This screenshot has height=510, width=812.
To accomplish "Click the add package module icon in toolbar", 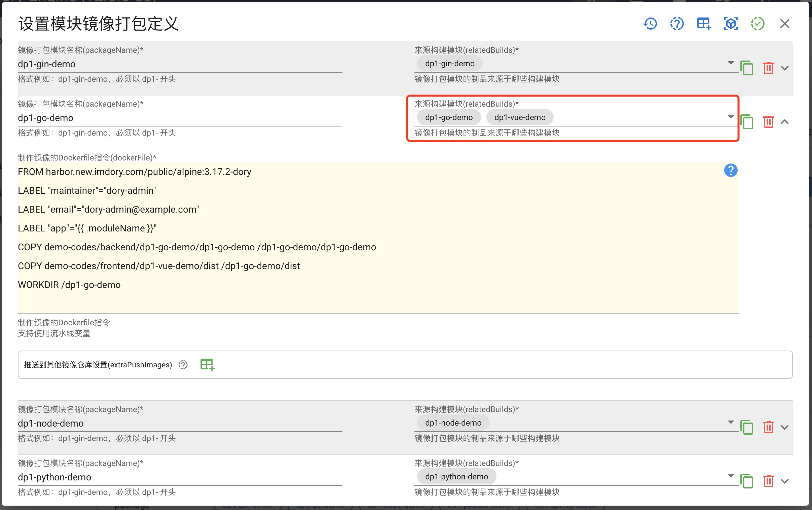I will tap(703, 24).
